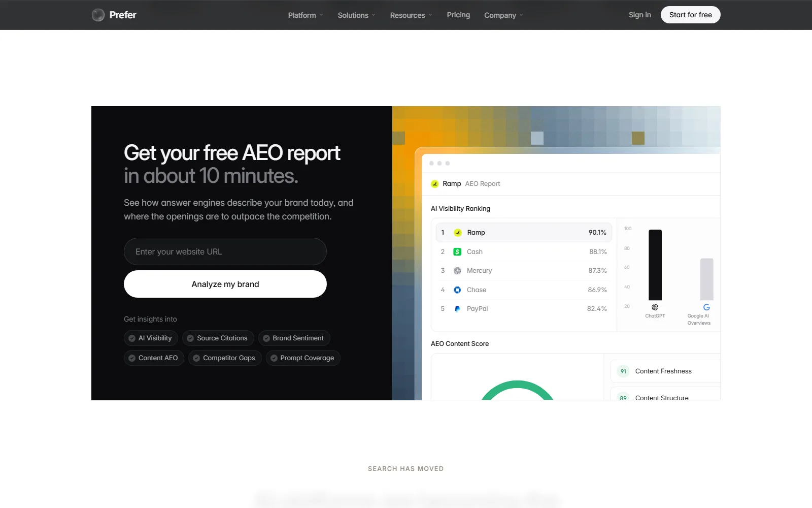This screenshot has height=508, width=812.
Task: Click the AEO Report title text
Action: pos(483,184)
